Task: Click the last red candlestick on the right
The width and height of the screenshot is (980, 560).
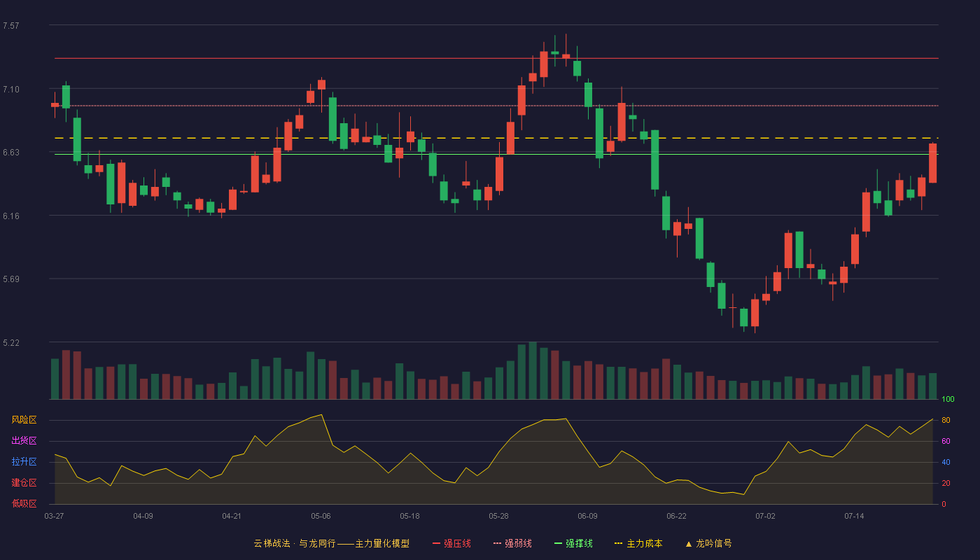Action: tap(932, 163)
